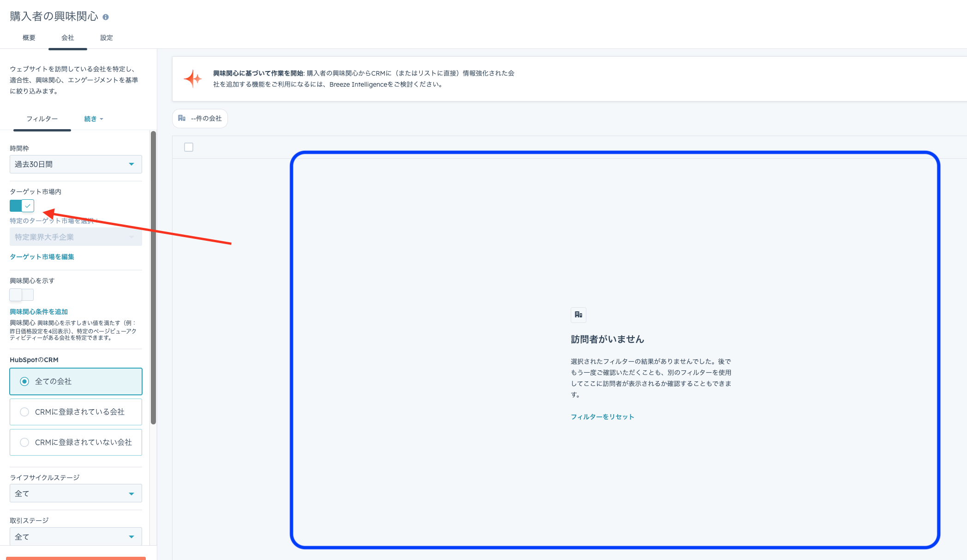The width and height of the screenshot is (967, 560).
Task: Click the Breeze Intelligence sparkle icon
Action: point(193,79)
